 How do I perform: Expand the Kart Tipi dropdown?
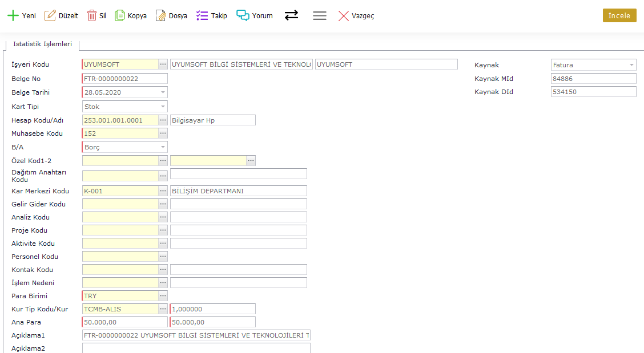click(x=163, y=107)
